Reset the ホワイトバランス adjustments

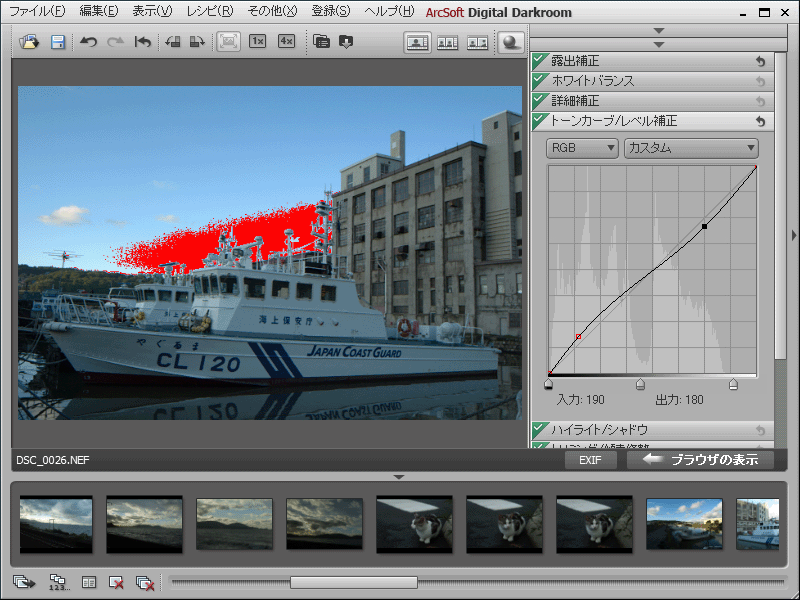pos(761,82)
